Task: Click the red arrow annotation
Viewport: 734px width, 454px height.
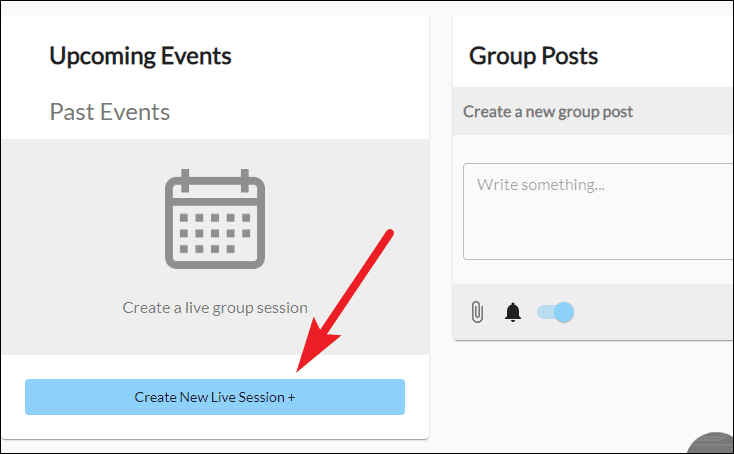Action: click(x=345, y=300)
